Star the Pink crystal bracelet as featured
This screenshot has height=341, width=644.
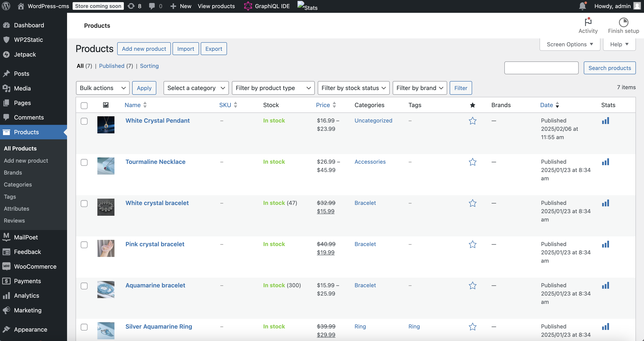pos(472,244)
